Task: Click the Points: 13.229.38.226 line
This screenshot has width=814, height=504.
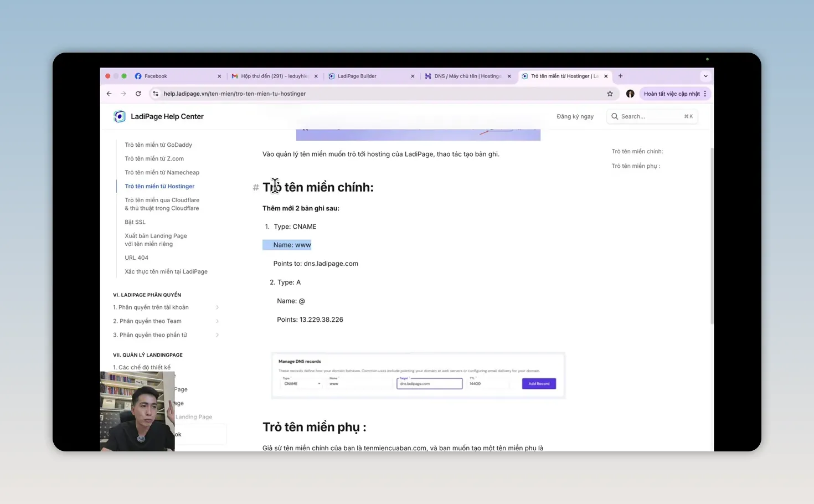Action: 310,320
